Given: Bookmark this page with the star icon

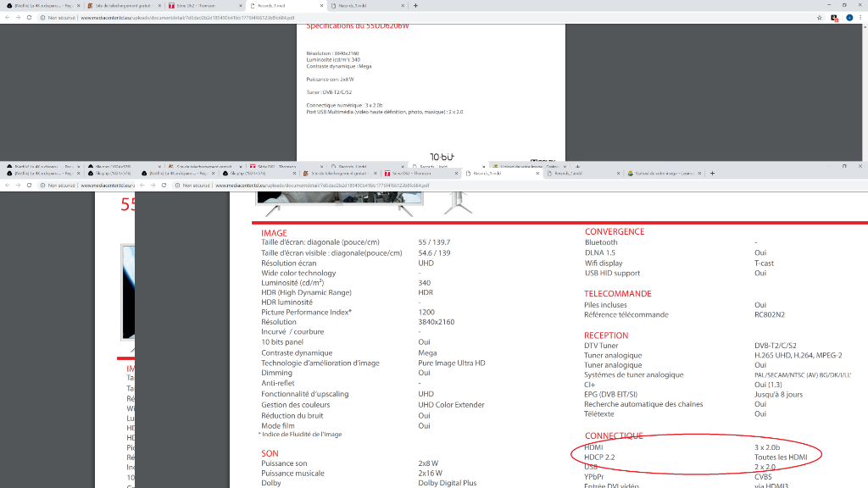Looking at the screenshot, I should (x=820, y=17).
